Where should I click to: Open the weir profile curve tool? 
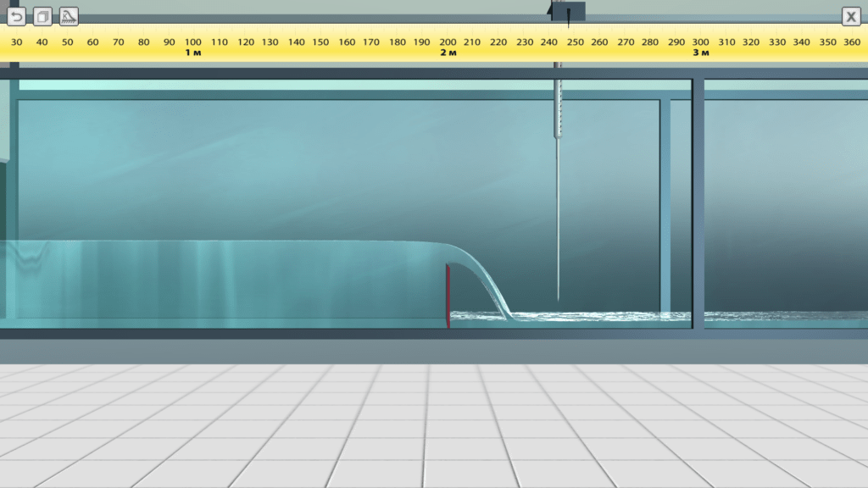[x=69, y=16]
